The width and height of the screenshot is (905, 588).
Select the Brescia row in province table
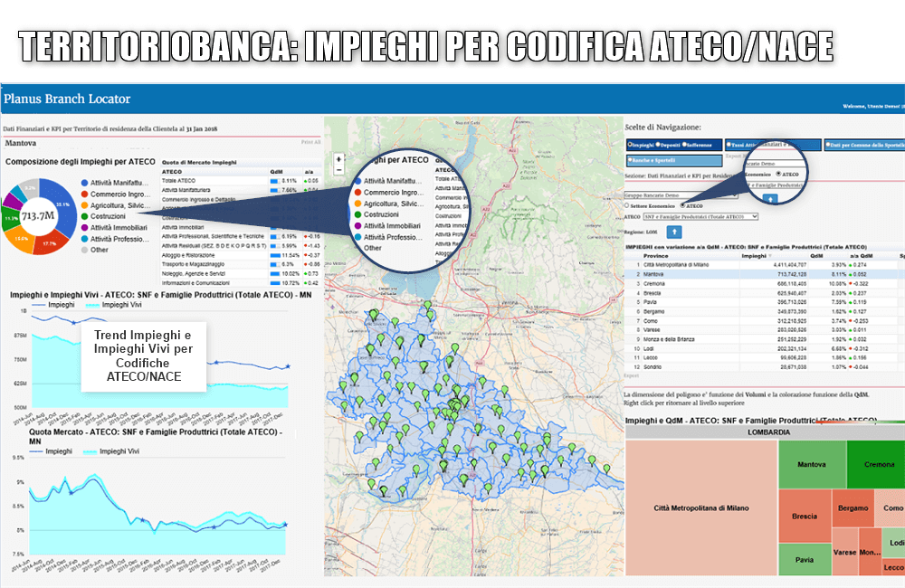point(764,293)
